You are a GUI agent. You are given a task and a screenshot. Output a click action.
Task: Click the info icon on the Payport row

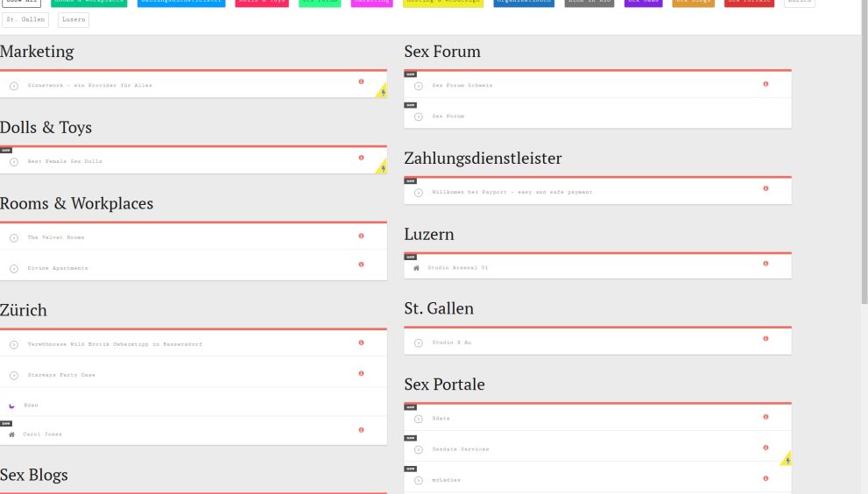[x=766, y=188]
